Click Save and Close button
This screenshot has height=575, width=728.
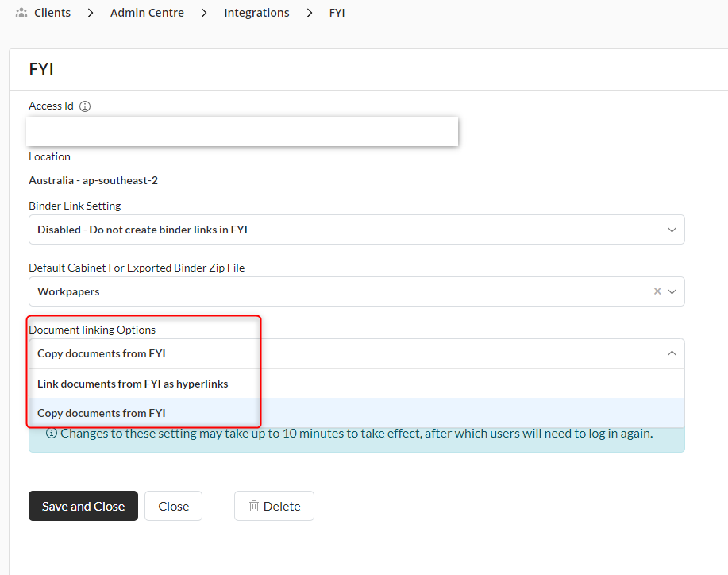(83, 506)
